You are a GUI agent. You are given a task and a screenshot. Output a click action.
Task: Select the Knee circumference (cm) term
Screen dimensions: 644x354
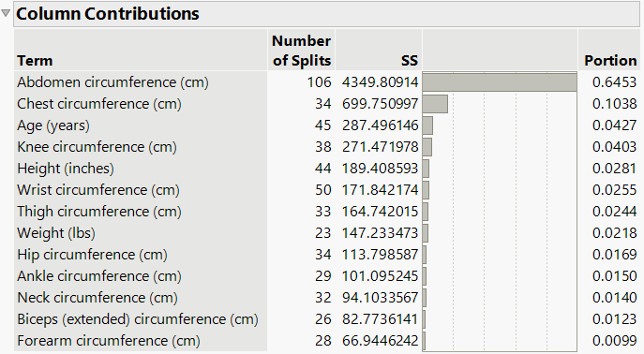pyautogui.click(x=97, y=147)
